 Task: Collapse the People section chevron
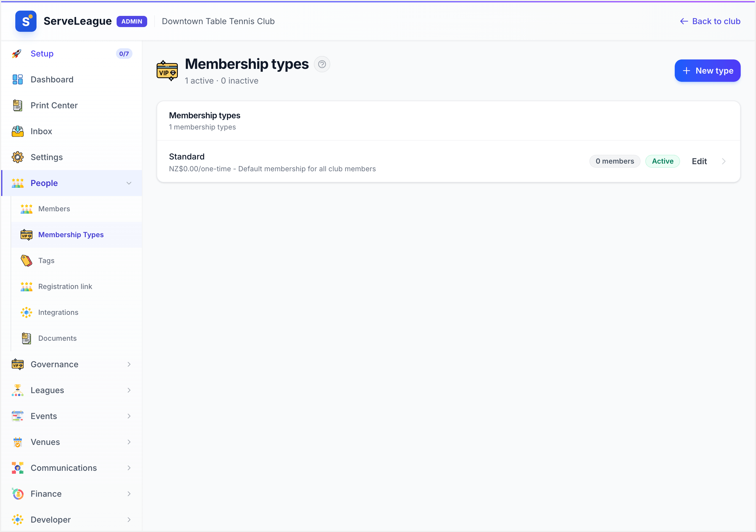(129, 183)
